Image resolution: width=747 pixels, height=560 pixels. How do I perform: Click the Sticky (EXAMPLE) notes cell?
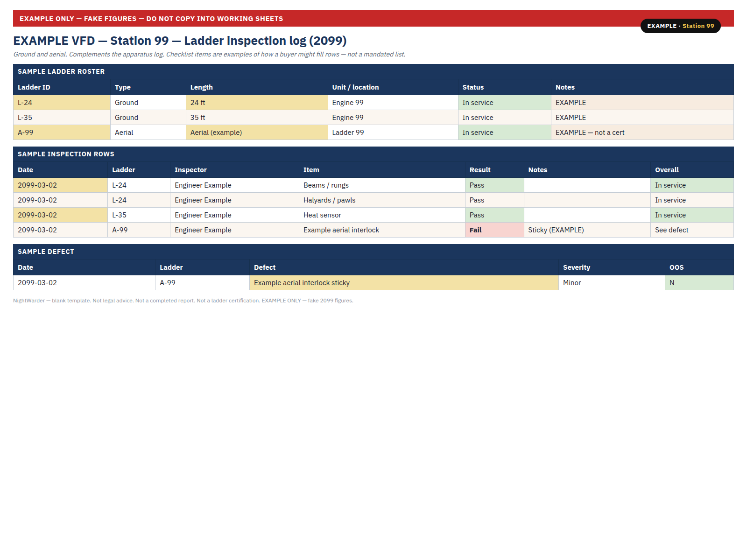(587, 230)
